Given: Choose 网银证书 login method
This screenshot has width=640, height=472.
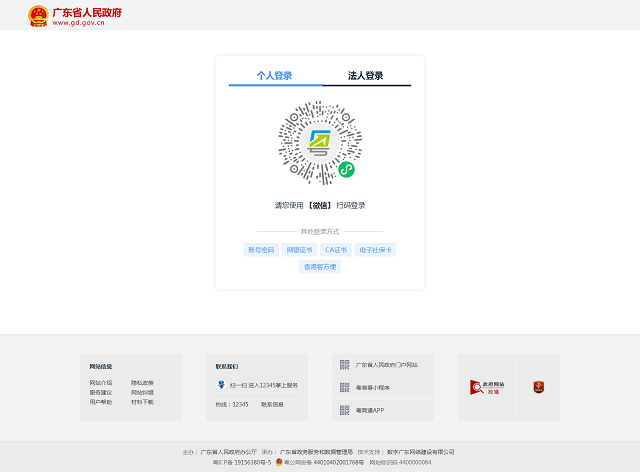Looking at the screenshot, I should coord(299,250).
